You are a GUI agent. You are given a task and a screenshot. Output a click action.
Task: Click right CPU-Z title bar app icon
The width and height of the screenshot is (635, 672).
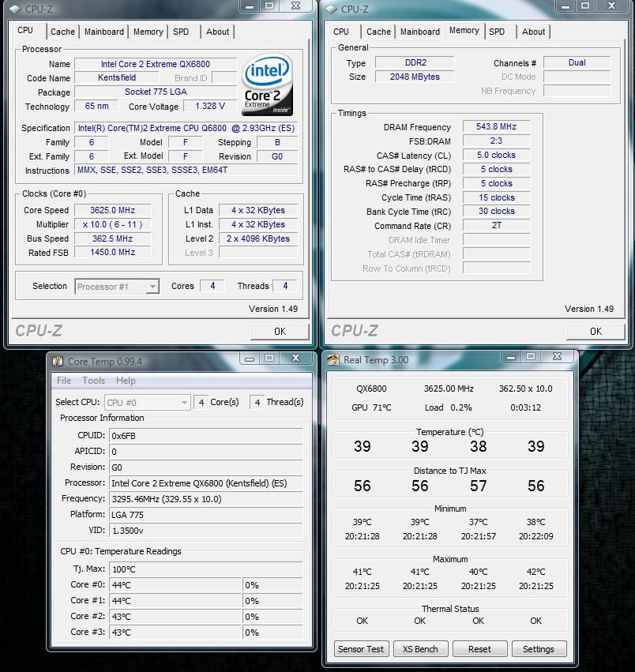coord(331,9)
